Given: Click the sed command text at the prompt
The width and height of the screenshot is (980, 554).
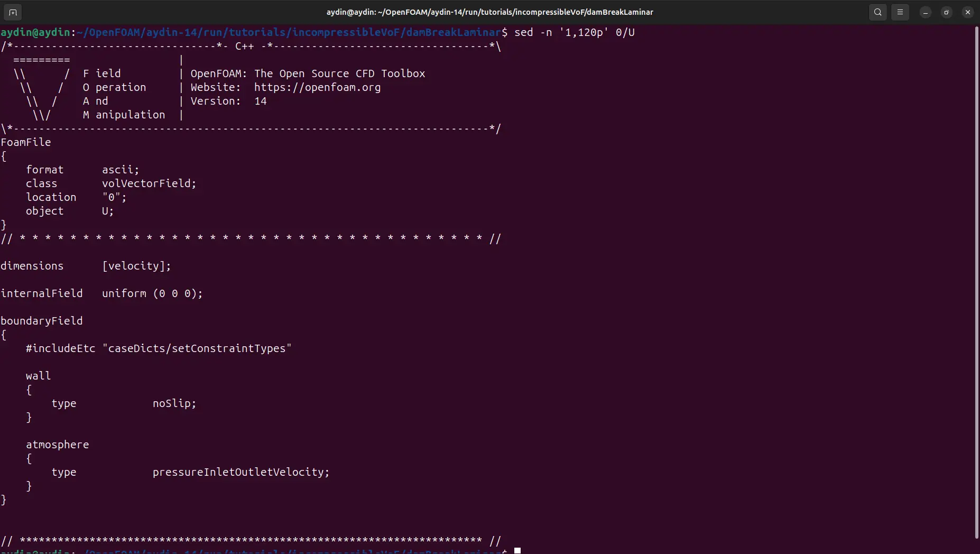Looking at the screenshot, I should (574, 32).
